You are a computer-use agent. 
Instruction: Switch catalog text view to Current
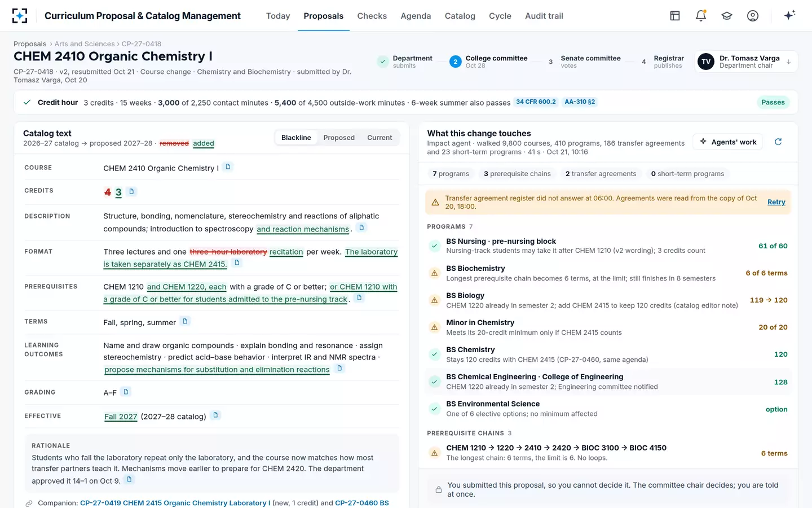pyautogui.click(x=379, y=138)
